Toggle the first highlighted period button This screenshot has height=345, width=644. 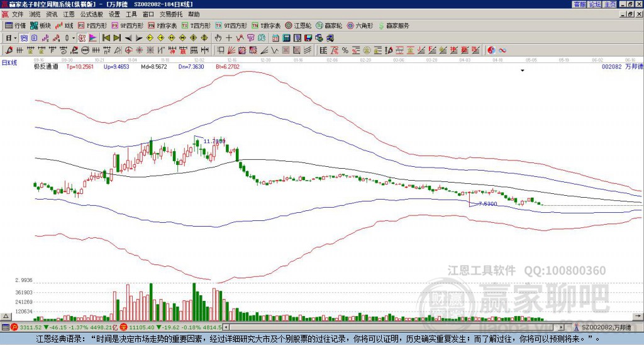tap(24, 38)
